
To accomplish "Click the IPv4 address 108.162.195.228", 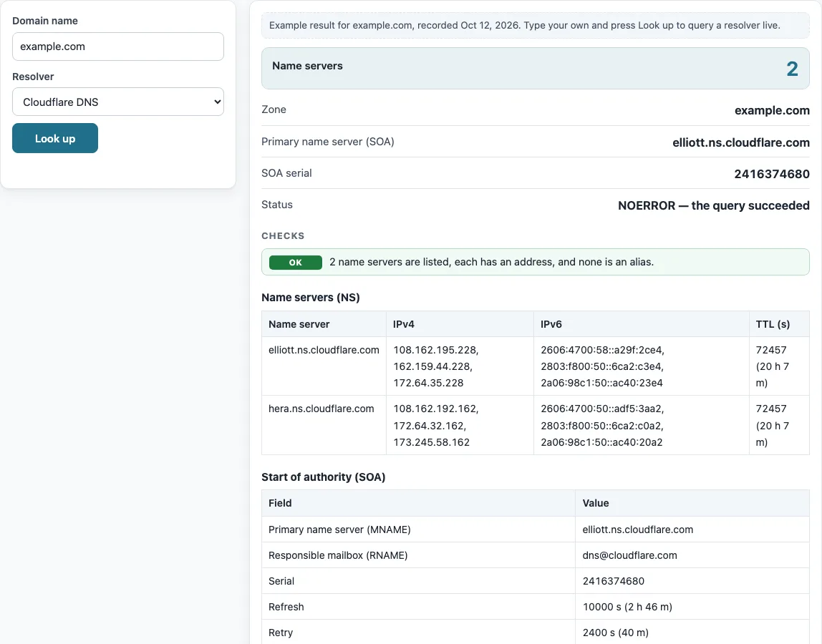I will 435,350.
